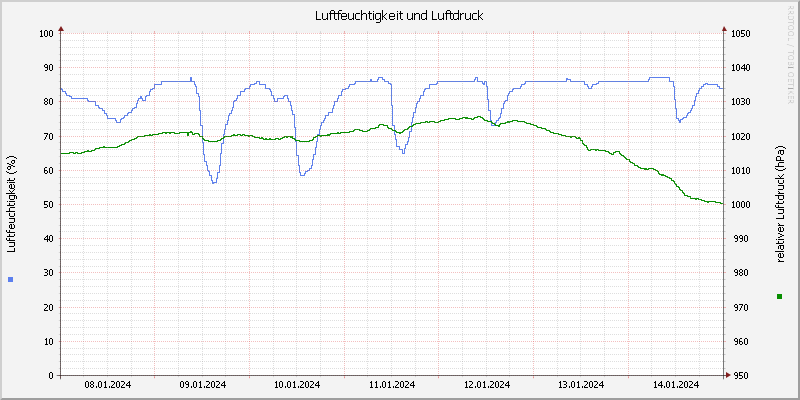
Task: Click the right axis value 950
Action: pyautogui.click(x=742, y=376)
